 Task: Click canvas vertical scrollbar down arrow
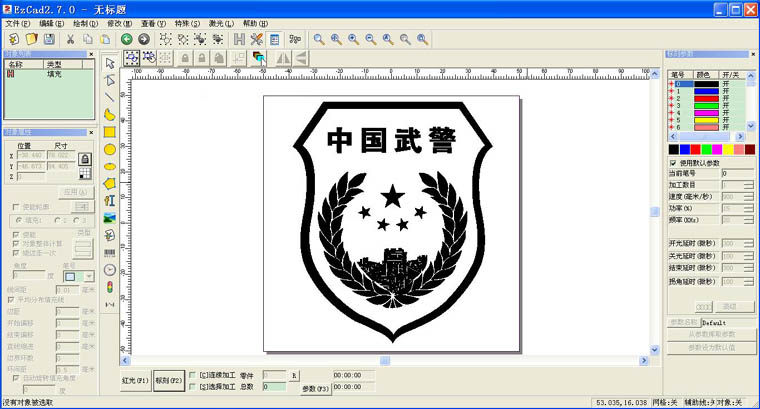[655, 350]
